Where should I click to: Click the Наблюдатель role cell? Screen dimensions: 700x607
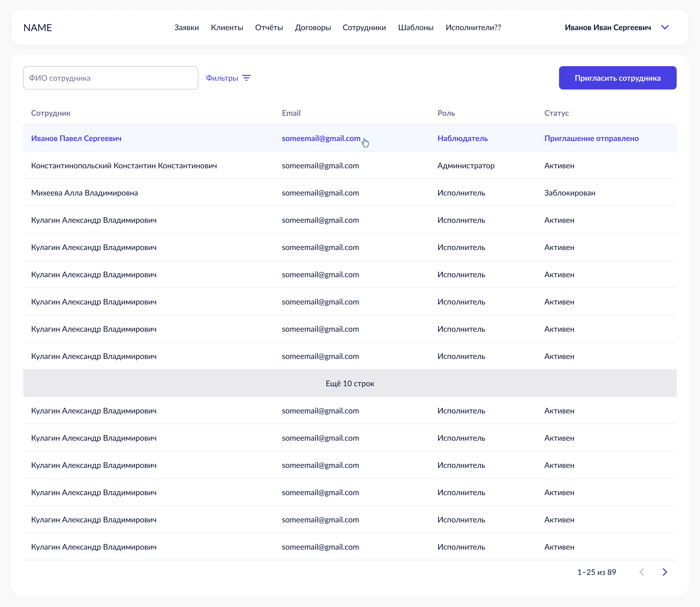tap(462, 138)
